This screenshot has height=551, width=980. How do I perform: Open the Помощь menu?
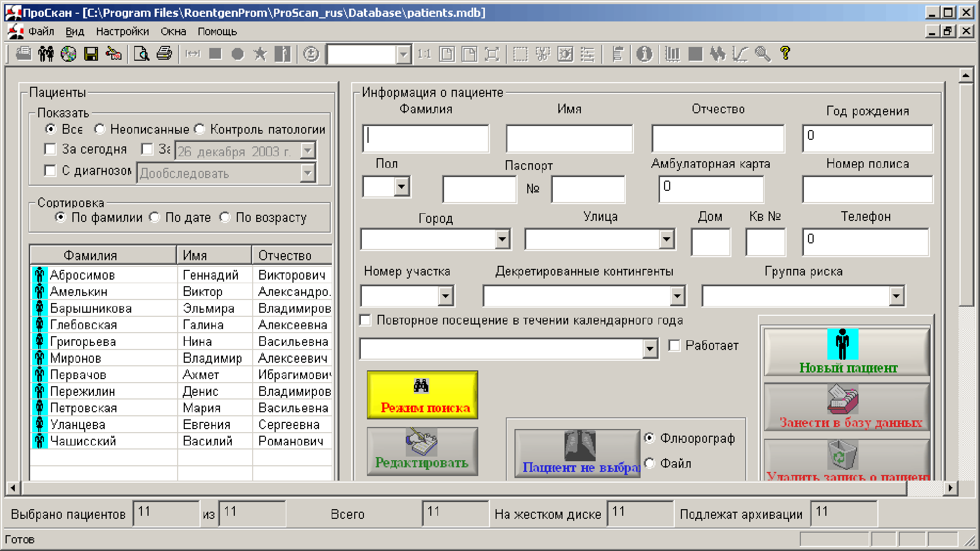(x=217, y=32)
